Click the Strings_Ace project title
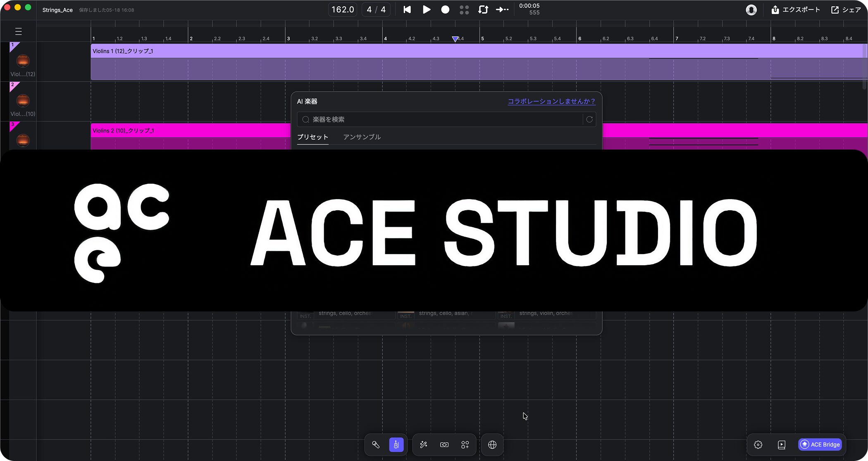 point(57,10)
